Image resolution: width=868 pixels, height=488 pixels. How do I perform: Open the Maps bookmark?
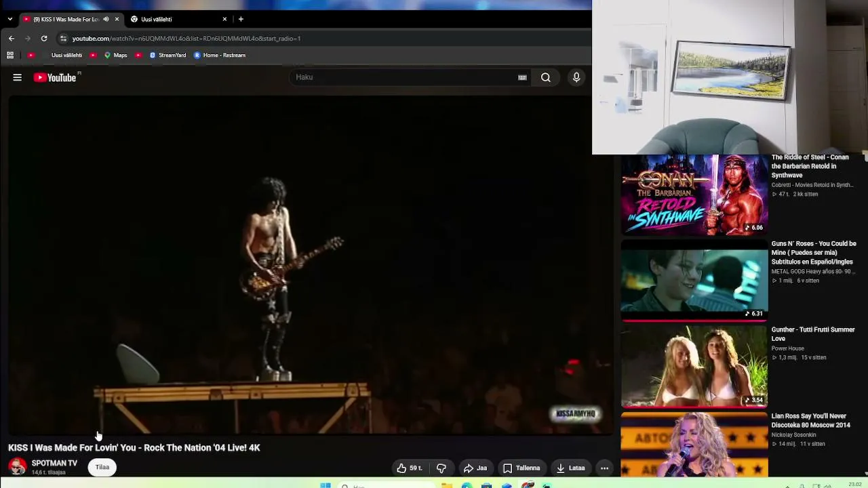pyautogui.click(x=115, y=55)
